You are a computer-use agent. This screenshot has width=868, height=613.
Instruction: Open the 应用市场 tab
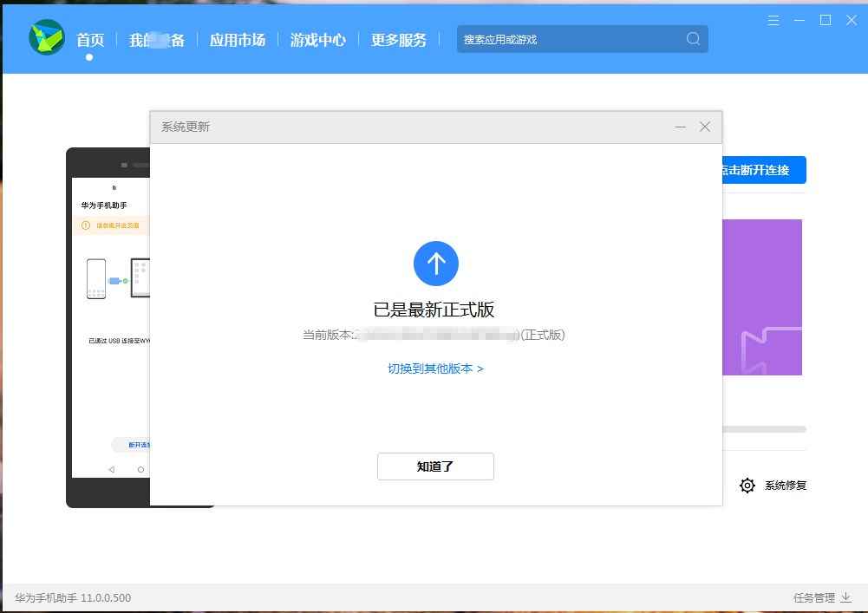click(x=237, y=40)
